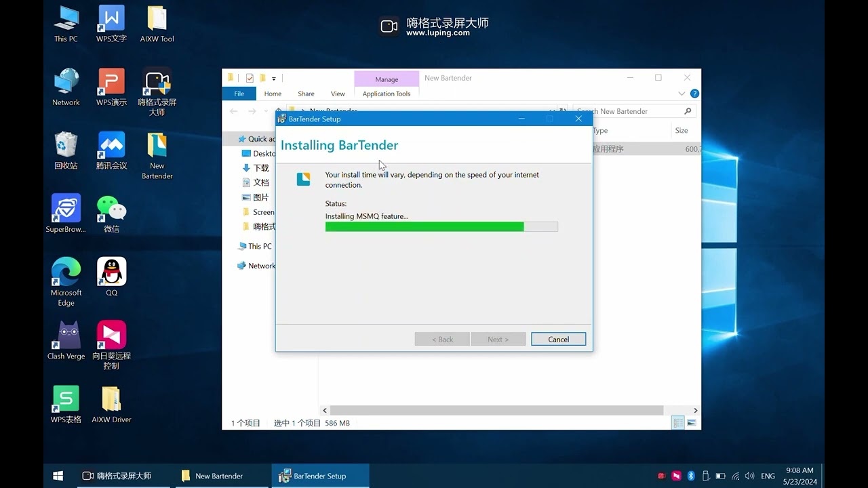This screenshot has width=868, height=488.
Task: Select the New Bartender desktop icon
Action: (157, 155)
